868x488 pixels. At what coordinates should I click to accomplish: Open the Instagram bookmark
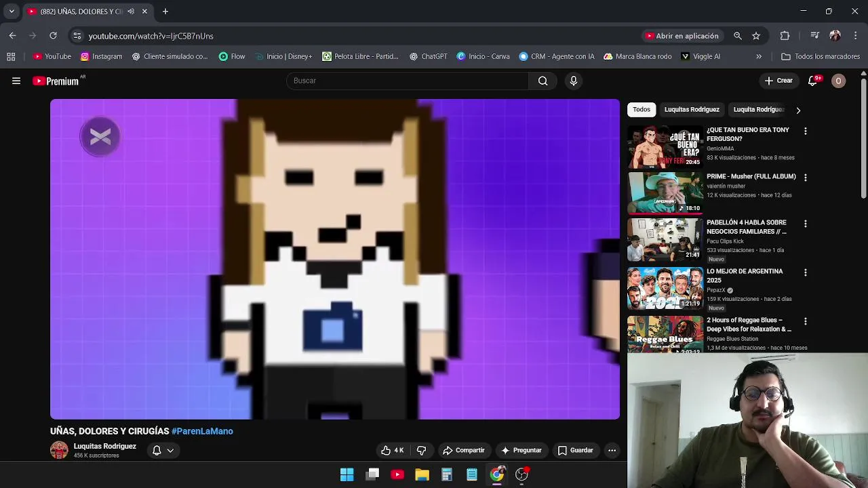tap(101, 56)
